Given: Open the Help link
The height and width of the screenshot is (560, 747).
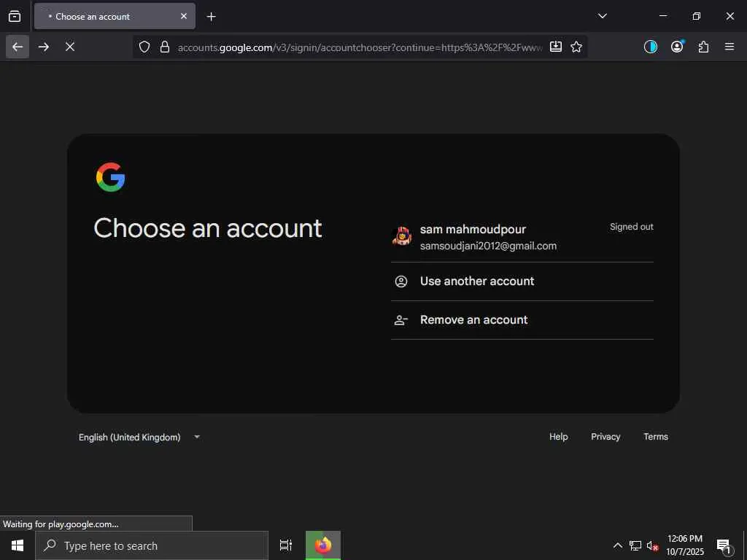Looking at the screenshot, I should (x=558, y=437).
